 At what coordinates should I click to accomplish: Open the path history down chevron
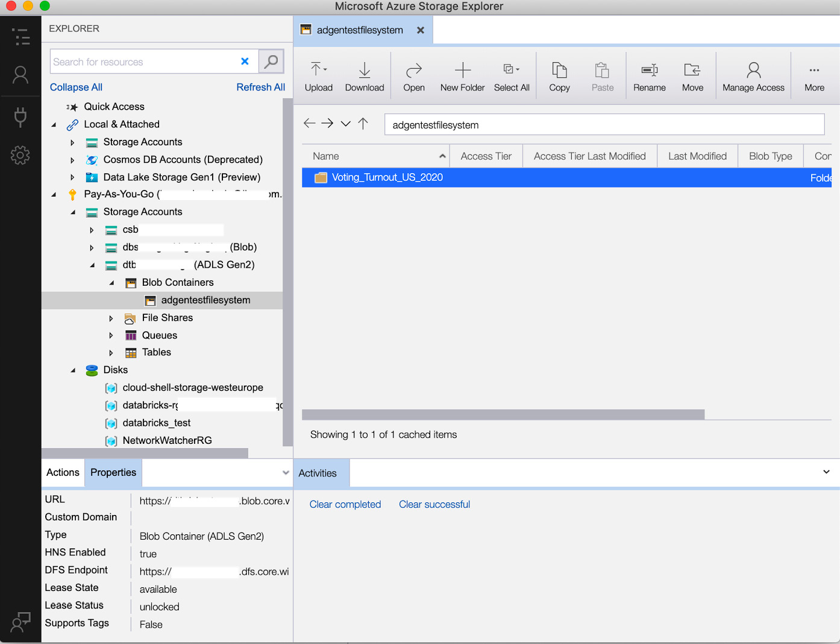tap(345, 124)
